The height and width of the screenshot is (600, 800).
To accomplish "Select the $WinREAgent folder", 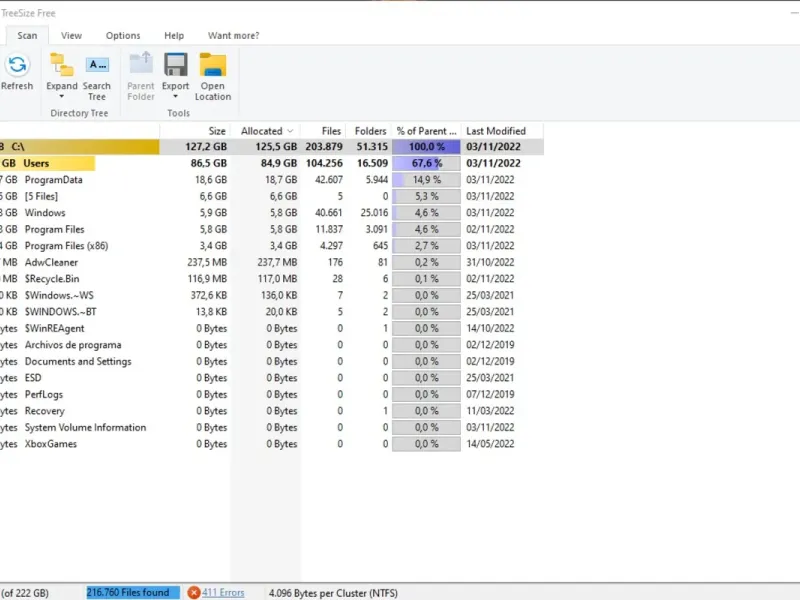I will point(55,329).
